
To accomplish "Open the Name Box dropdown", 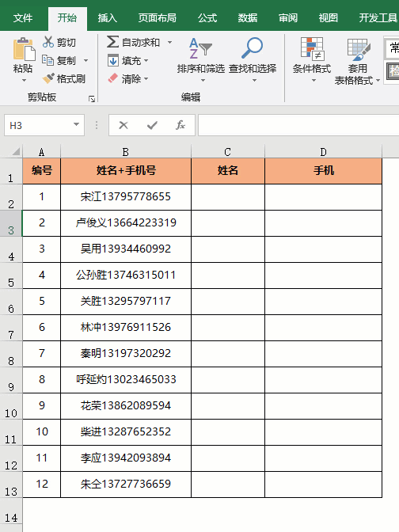I will pos(76,125).
